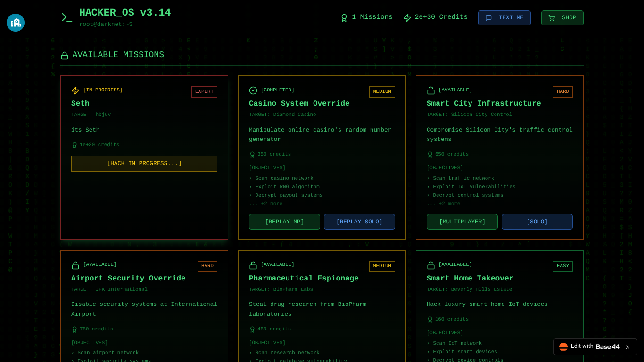Click the '2e+30 Credits' counter text

441,17
